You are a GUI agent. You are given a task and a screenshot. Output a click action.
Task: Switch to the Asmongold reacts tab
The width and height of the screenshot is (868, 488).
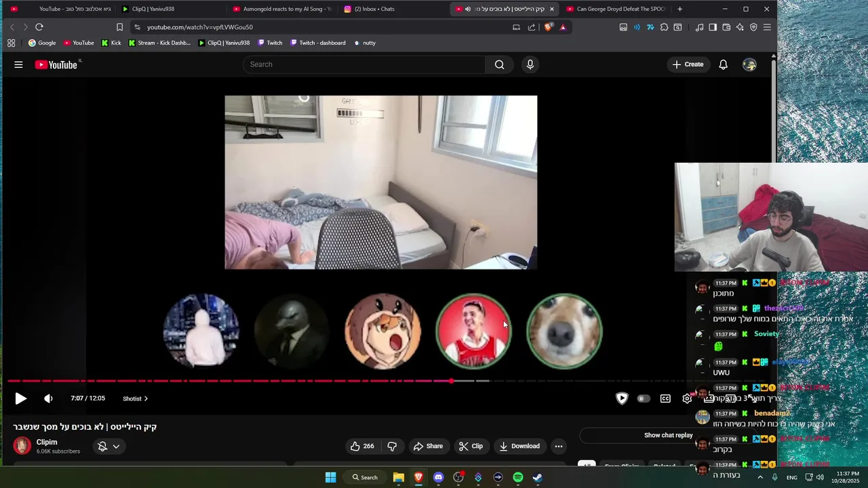pos(282,9)
